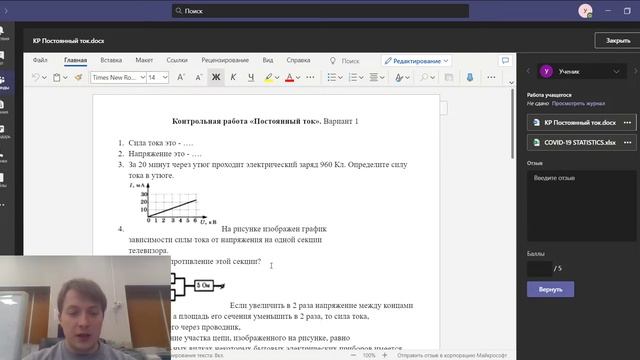Switch to the Ссылки tab
The height and width of the screenshot is (360, 640).
[177, 60]
